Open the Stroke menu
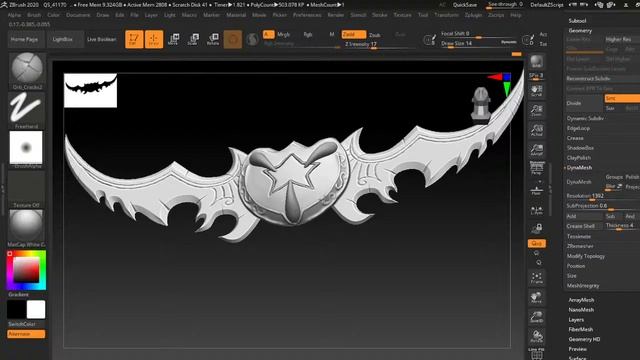This screenshot has height=360, width=640. tap(379, 15)
